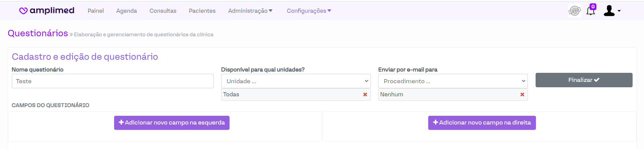Open the Agenda page
The image size is (644, 149).
127,11
